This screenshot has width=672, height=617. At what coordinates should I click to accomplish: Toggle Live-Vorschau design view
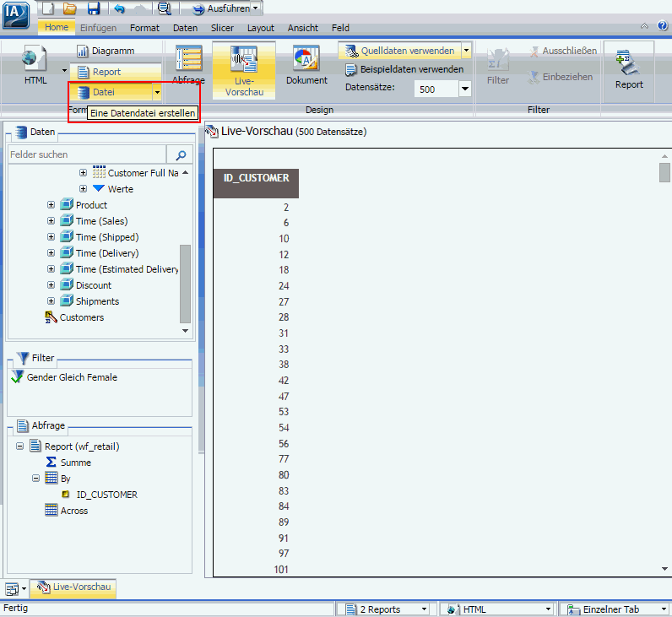[x=244, y=71]
